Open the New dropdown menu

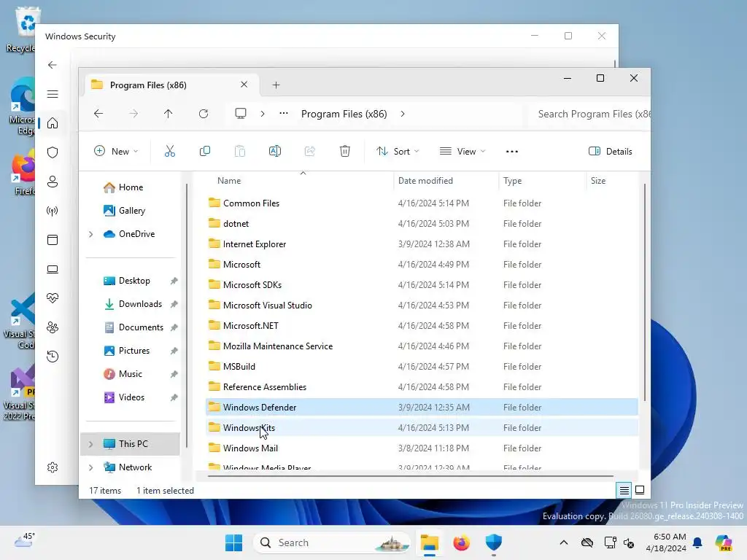pyautogui.click(x=116, y=152)
